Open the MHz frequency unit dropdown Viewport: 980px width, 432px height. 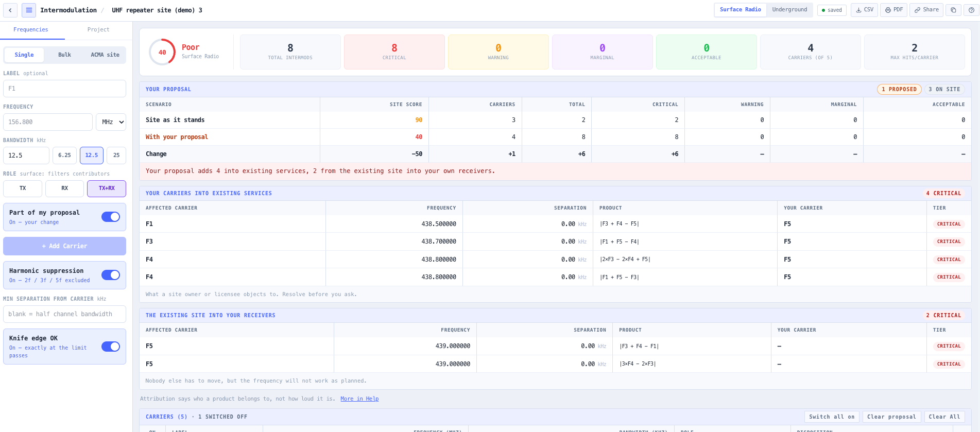point(111,122)
